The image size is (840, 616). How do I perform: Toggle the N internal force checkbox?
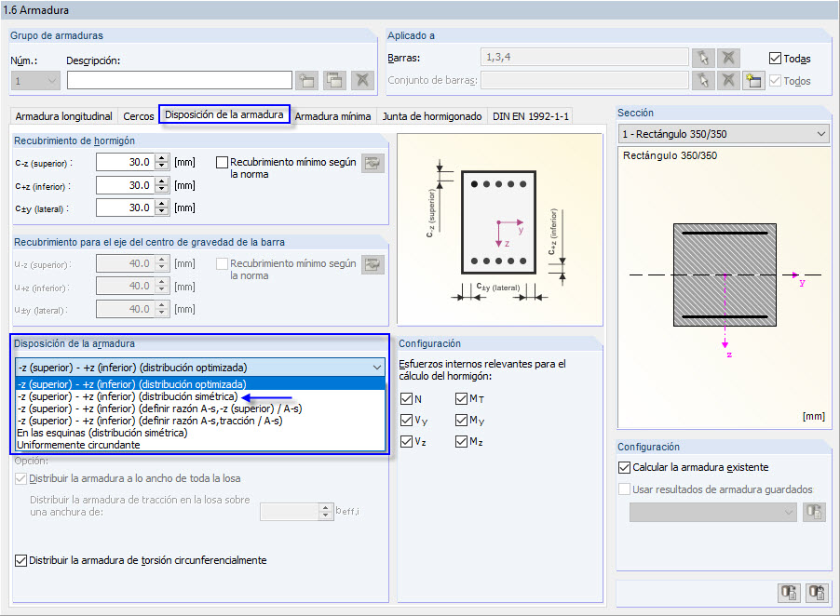pyautogui.click(x=407, y=398)
